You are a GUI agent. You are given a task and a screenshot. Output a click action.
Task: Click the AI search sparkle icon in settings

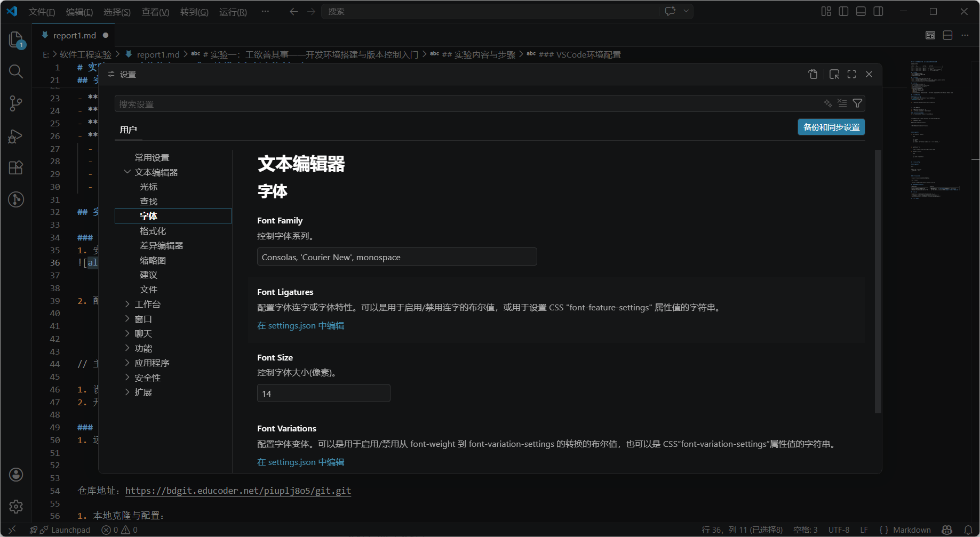point(828,103)
